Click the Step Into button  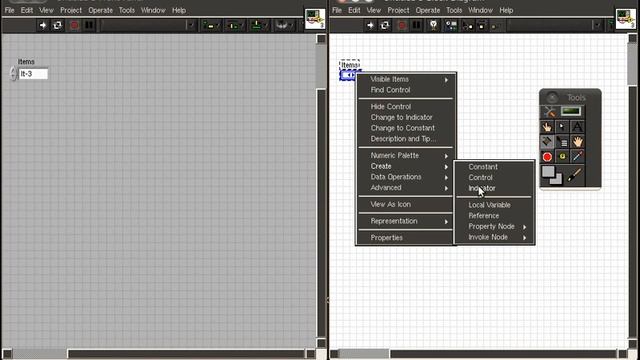coord(467,26)
